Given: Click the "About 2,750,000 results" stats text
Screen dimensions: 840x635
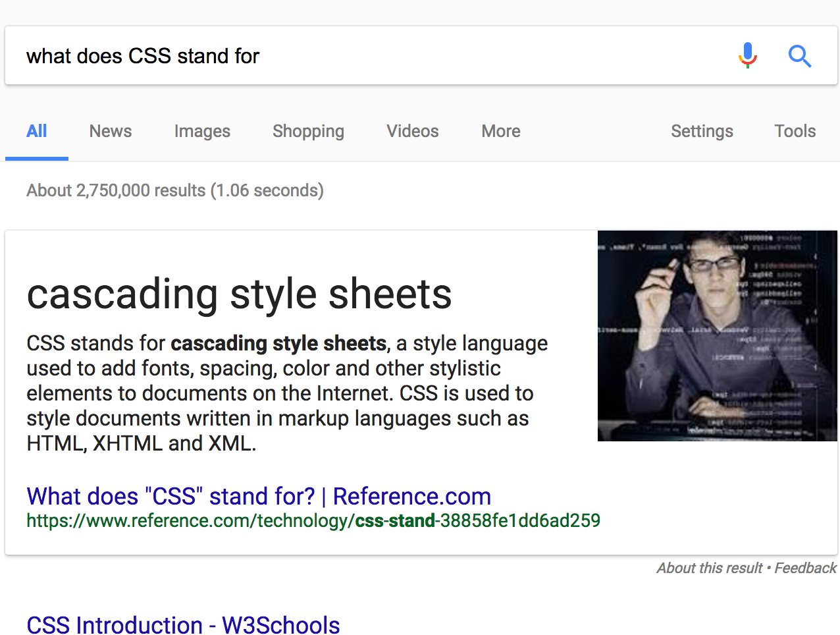Looking at the screenshot, I should [x=175, y=190].
